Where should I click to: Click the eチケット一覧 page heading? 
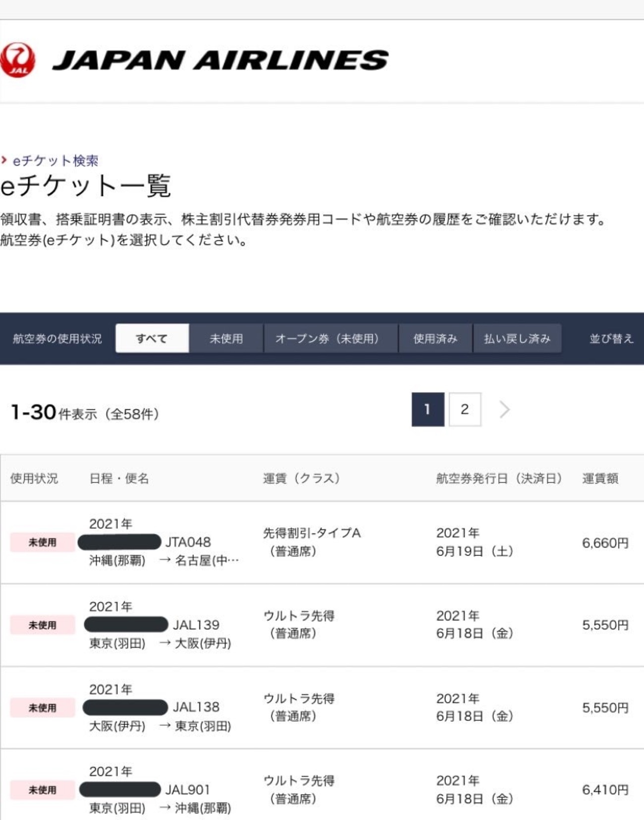click(x=85, y=186)
